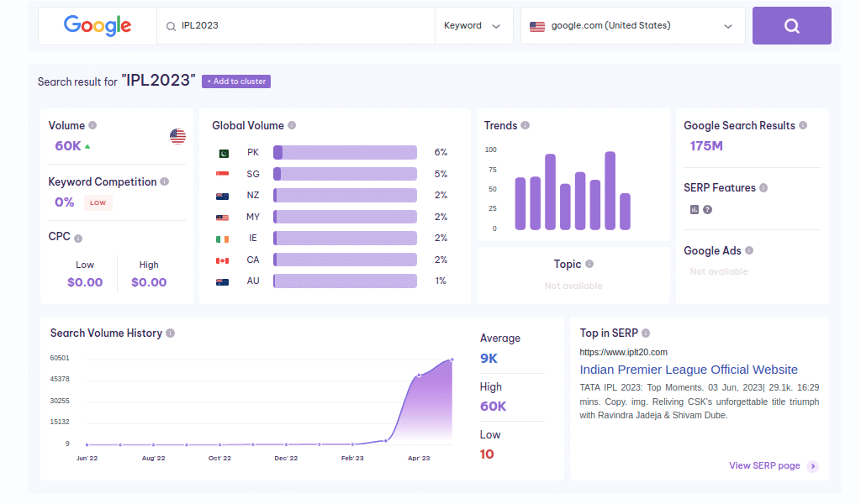Click the https://www.iplt20.com URL
This screenshot has width=861, height=504.
[623, 352]
